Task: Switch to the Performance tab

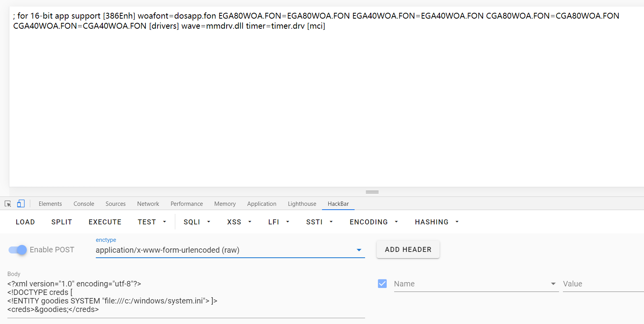Action: tap(187, 204)
